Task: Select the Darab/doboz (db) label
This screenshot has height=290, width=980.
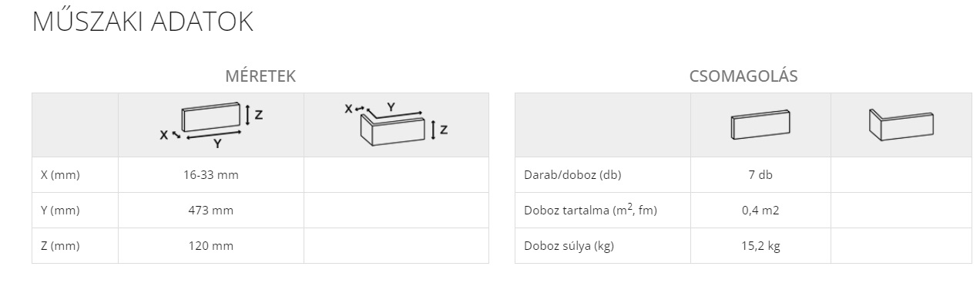Action: 572,175
